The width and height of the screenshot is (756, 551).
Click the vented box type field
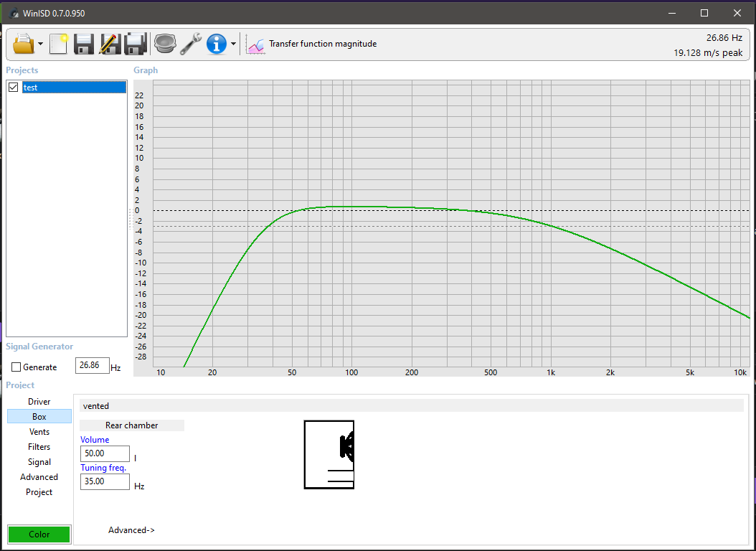coord(412,406)
